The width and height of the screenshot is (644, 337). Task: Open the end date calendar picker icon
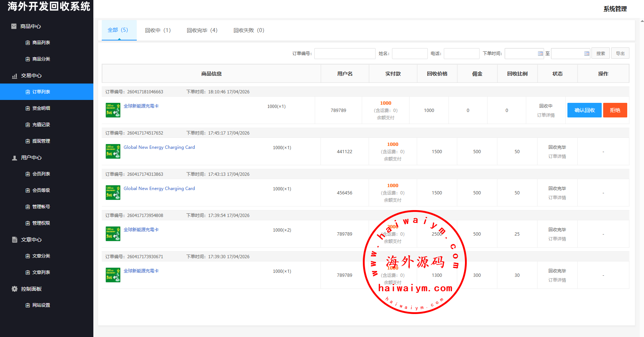point(586,54)
